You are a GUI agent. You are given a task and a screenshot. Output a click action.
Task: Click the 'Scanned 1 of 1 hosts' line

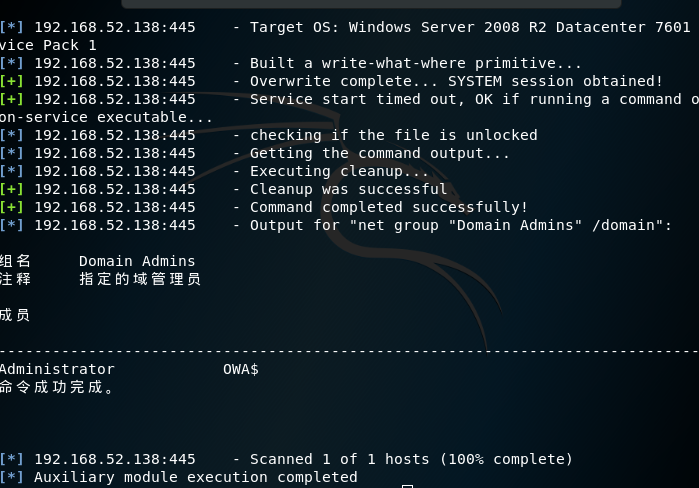pos(286,459)
